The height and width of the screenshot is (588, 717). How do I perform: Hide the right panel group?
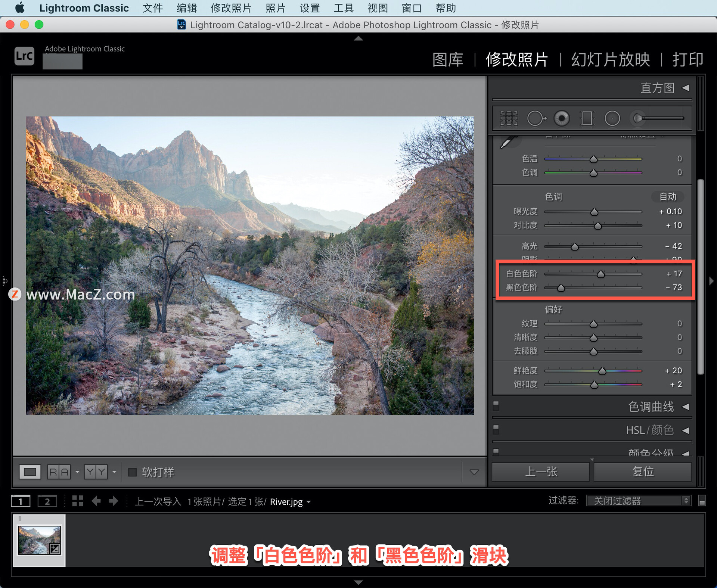click(711, 281)
